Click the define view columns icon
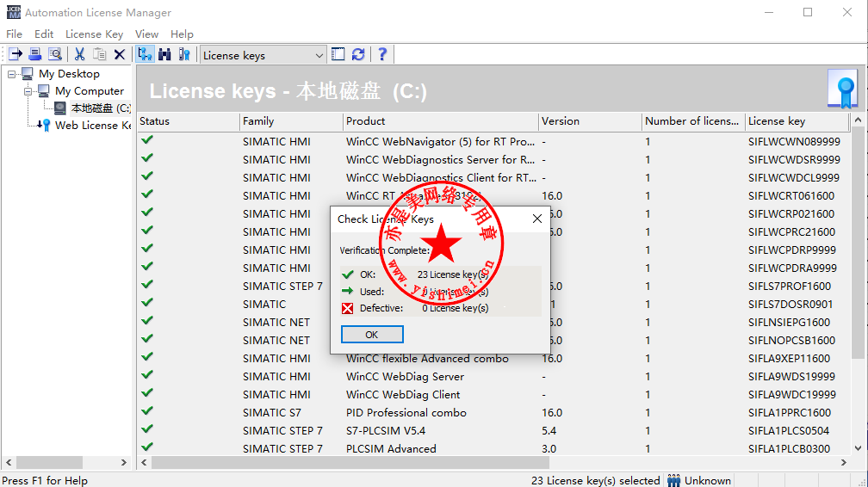The width and height of the screenshot is (868, 487). 338,54
